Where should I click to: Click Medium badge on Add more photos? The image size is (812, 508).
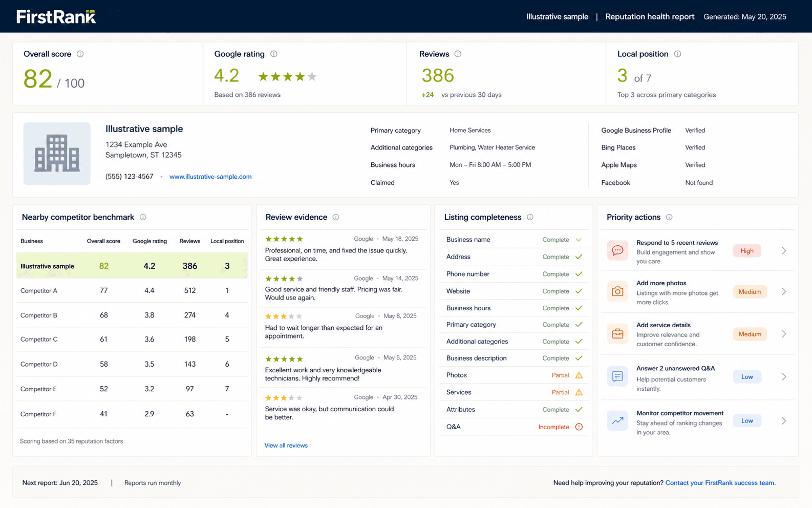tap(750, 291)
